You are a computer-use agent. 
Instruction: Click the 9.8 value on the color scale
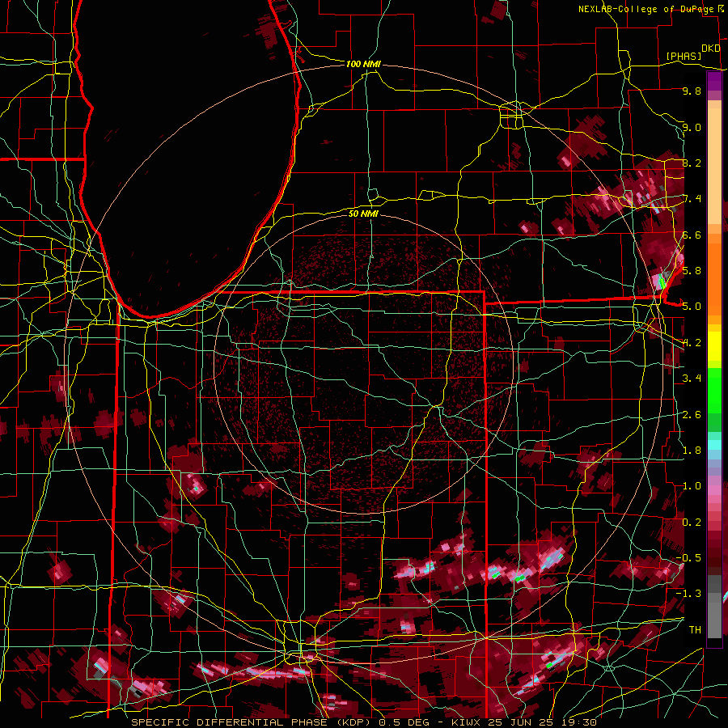pos(692,91)
